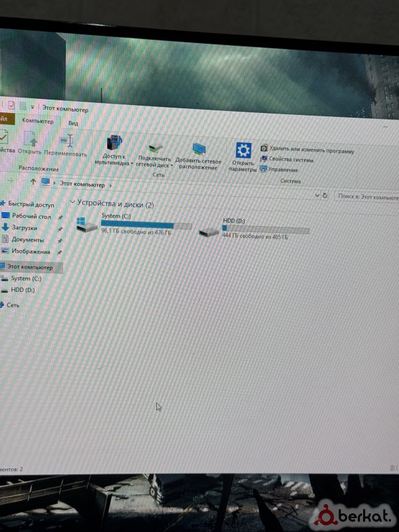Click the Rename (Переименовать) ribbon icon

[66, 140]
